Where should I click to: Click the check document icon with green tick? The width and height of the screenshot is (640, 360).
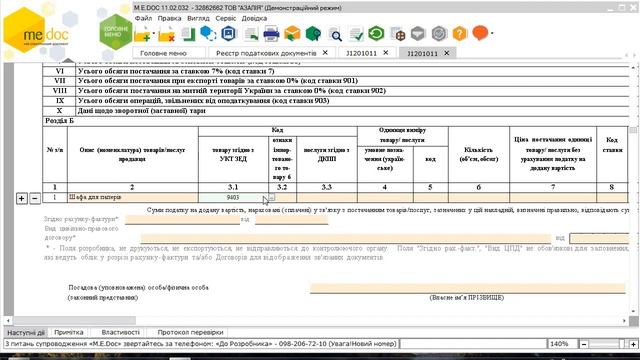coord(356,34)
